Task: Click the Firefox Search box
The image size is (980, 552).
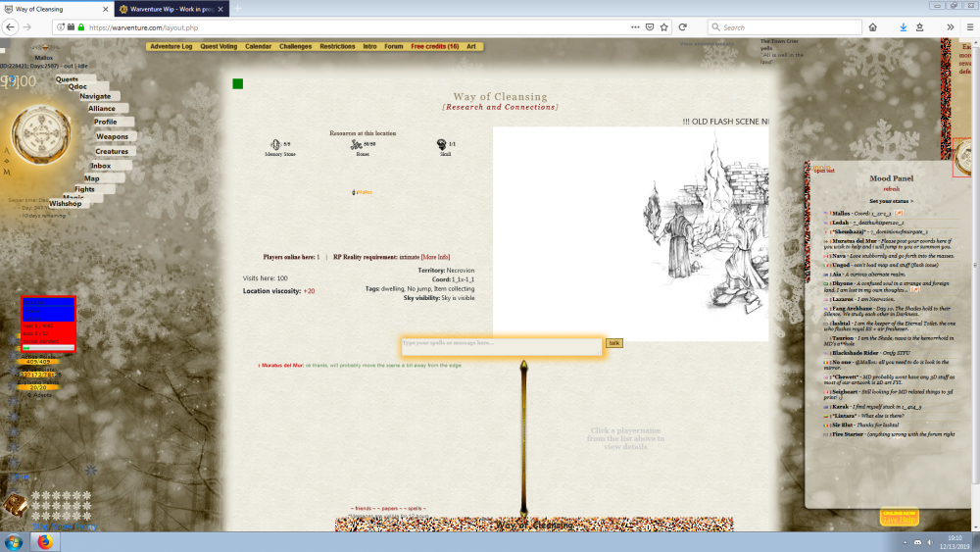Action: tap(784, 27)
